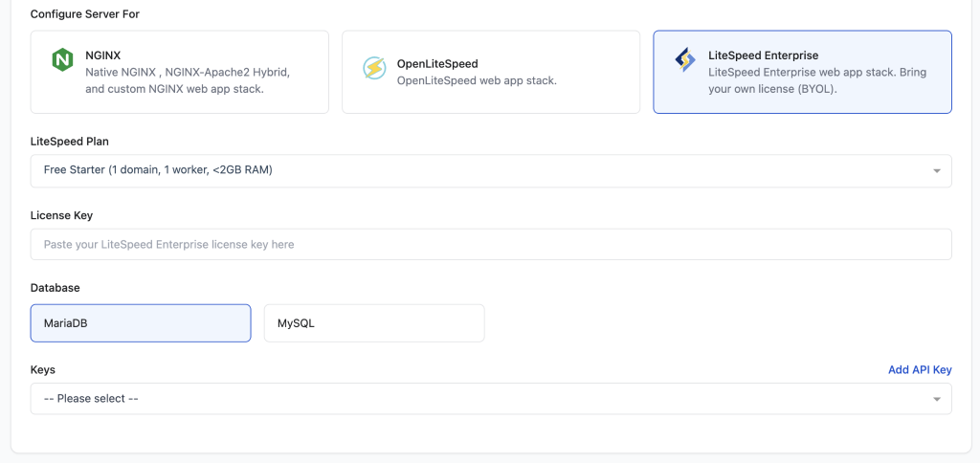Click the OpenLiteSpeed web app stack description
This screenshot has width=980, height=463.
tap(477, 80)
